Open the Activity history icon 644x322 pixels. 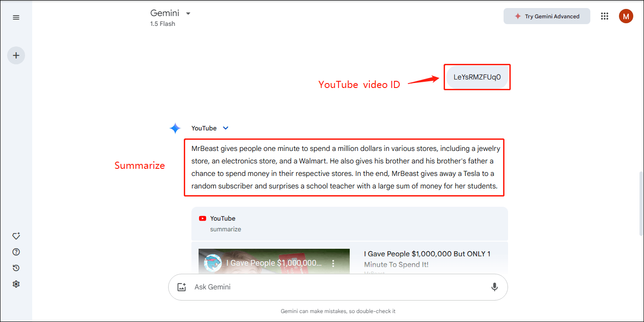pyautogui.click(x=16, y=268)
